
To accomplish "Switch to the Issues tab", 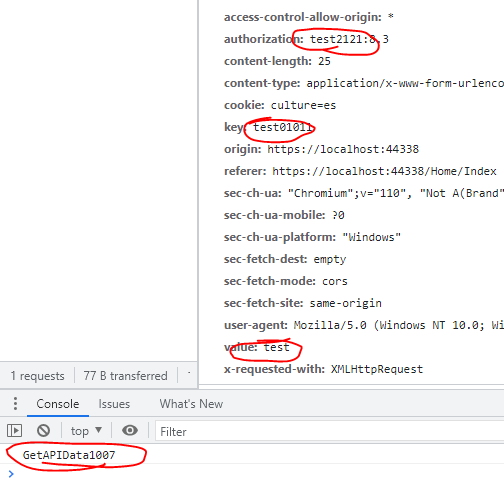I will coord(114,404).
